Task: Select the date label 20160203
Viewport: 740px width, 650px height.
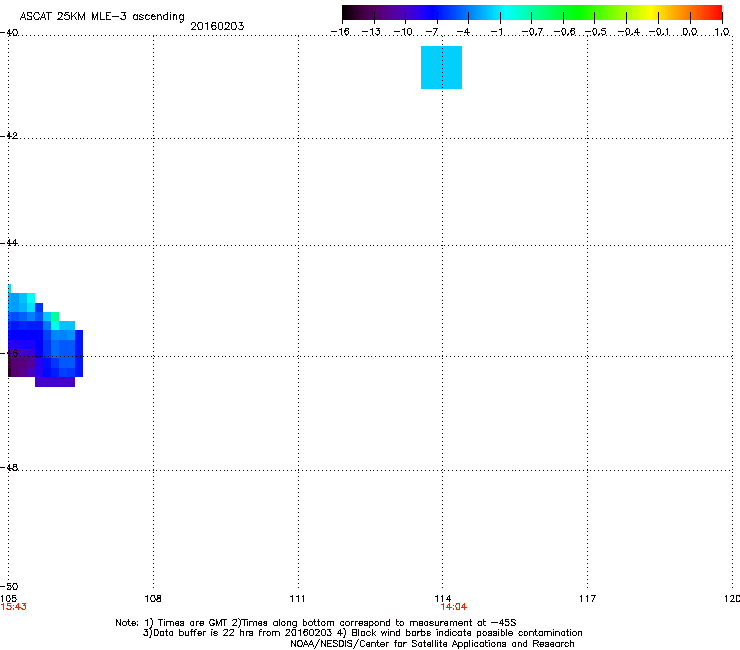Action: point(217,26)
